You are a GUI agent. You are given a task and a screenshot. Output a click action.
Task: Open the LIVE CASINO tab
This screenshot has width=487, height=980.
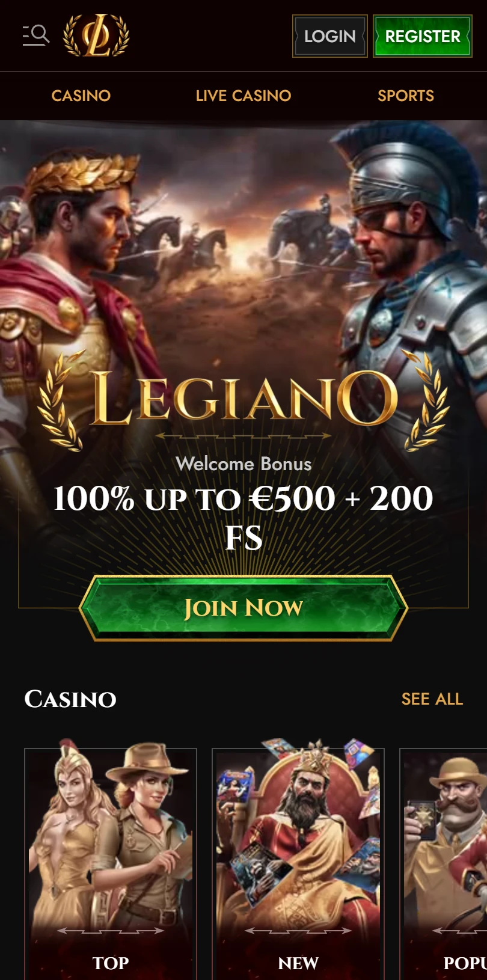pyautogui.click(x=243, y=96)
